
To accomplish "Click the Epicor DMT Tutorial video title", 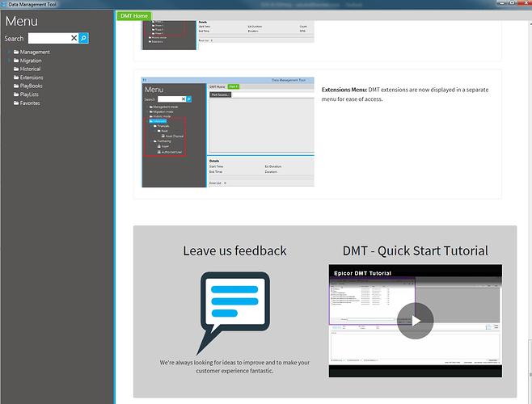I will tap(362, 273).
